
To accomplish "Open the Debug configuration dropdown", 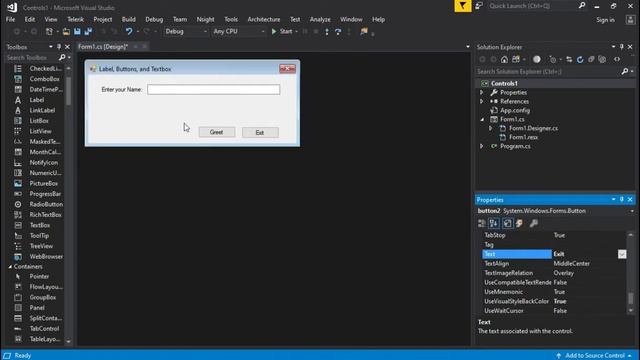I will tap(186, 31).
